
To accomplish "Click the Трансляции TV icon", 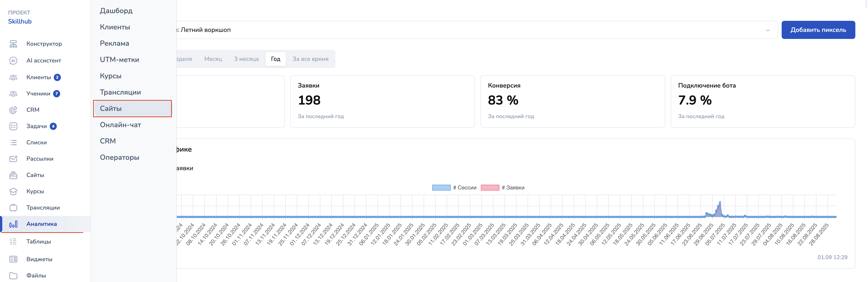I will coord(13,208).
